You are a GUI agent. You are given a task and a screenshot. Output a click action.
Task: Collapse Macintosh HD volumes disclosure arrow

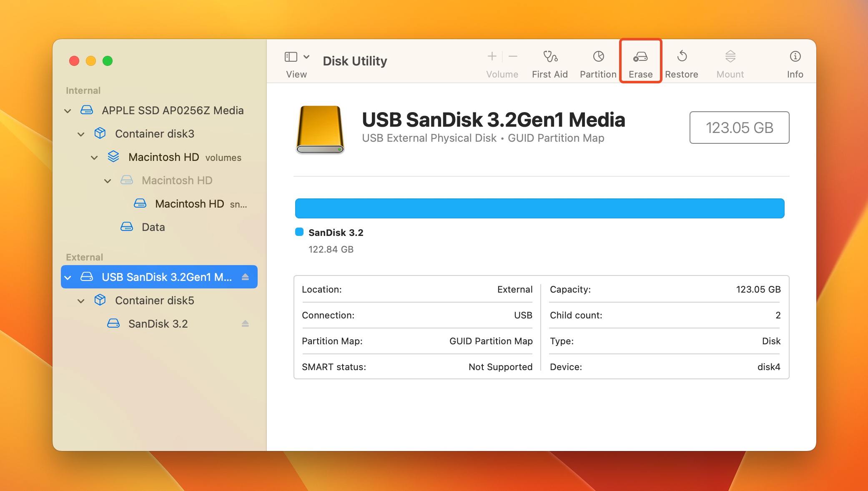pos(94,158)
